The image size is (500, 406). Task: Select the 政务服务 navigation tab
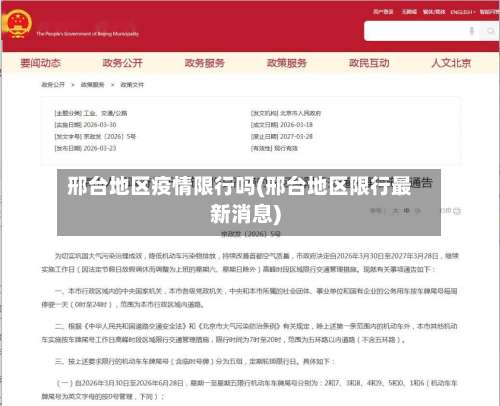[205, 63]
